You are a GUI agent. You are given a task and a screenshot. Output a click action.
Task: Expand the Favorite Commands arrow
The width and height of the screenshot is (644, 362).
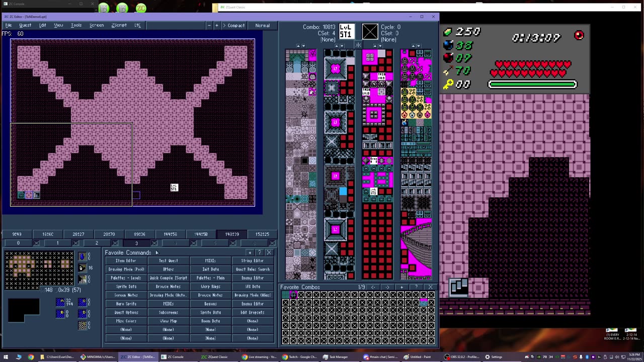pyautogui.click(x=156, y=253)
